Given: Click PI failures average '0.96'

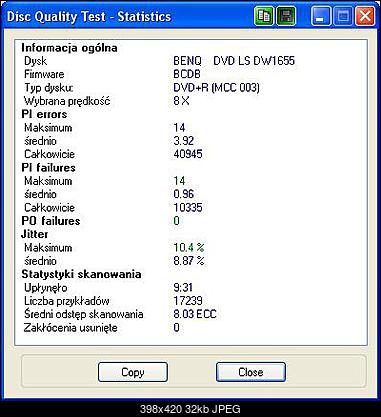Looking at the screenshot, I should coord(184,194).
